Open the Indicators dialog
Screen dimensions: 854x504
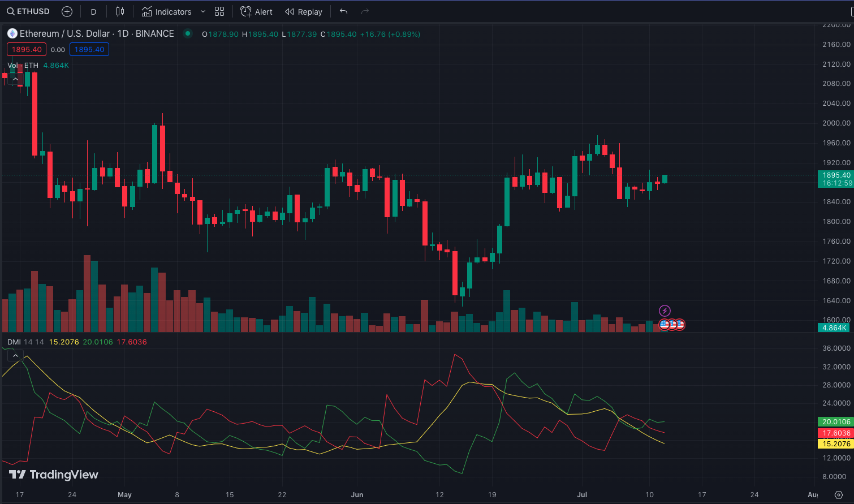pos(167,11)
